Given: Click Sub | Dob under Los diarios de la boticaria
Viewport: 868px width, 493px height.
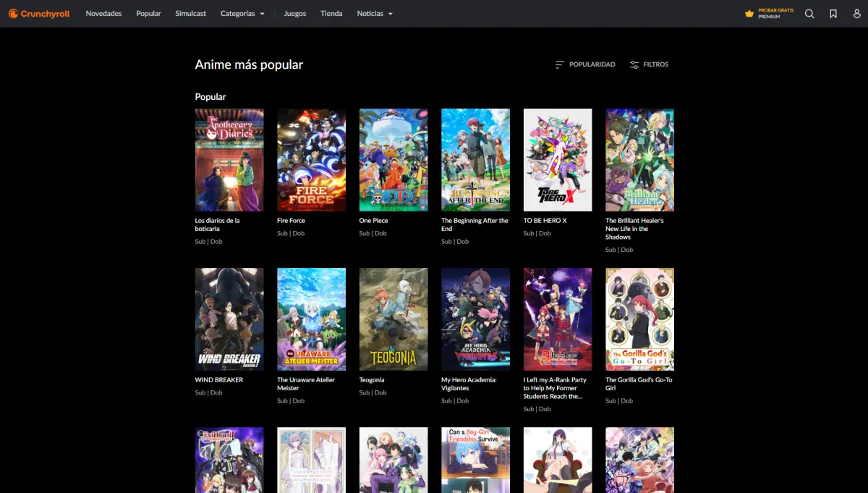Looking at the screenshot, I should pyautogui.click(x=208, y=242).
